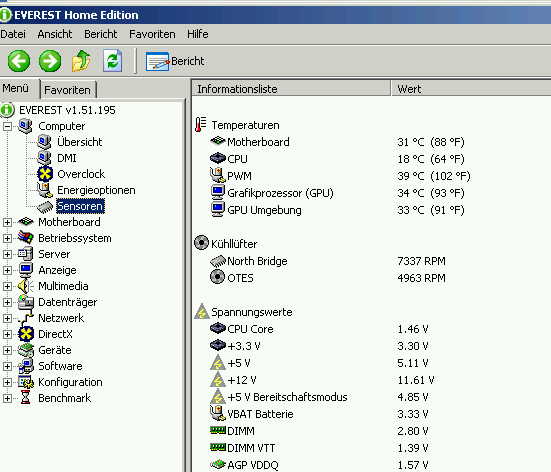Refresh the sensor readings
551x472 pixels.
tap(112, 61)
